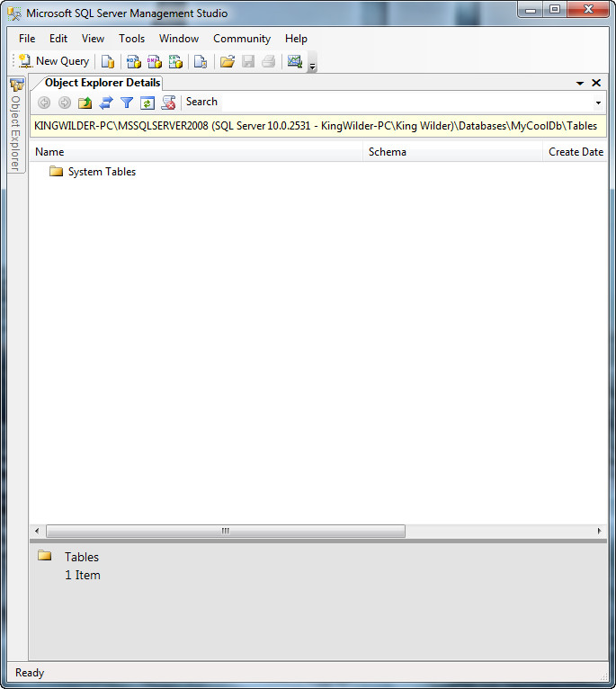Open the Search box dropdown arrow

[x=598, y=103]
